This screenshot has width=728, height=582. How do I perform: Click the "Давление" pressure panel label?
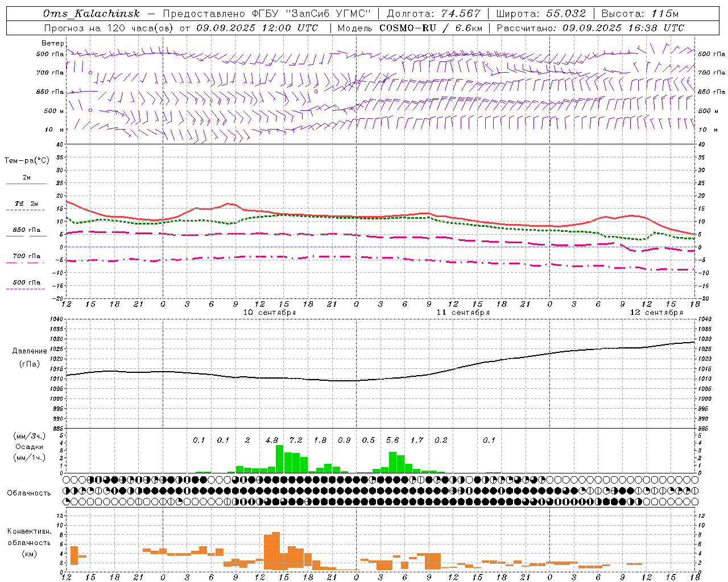click(x=30, y=351)
